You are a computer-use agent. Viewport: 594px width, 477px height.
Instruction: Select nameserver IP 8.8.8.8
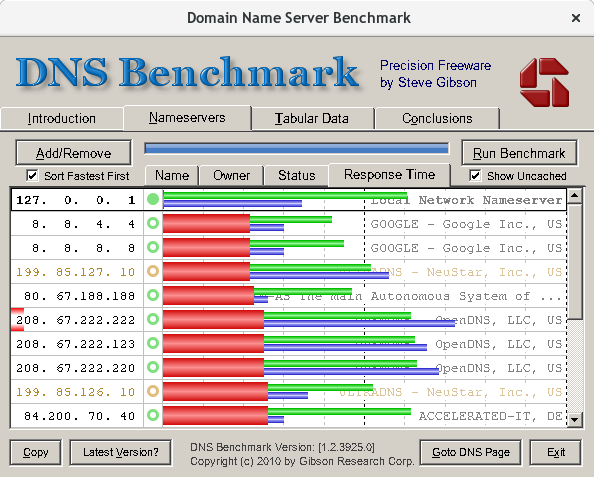[x=83, y=248]
